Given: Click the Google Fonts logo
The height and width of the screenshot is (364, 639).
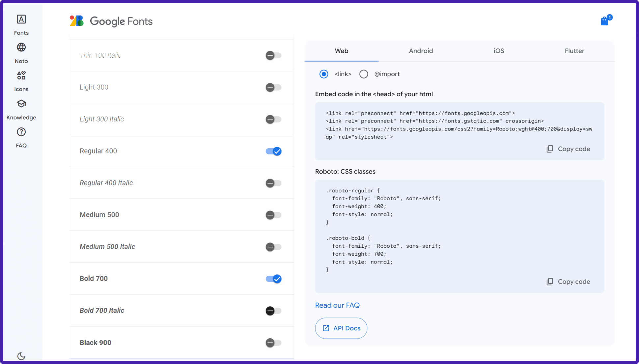Looking at the screenshot, I should [111, 21].
